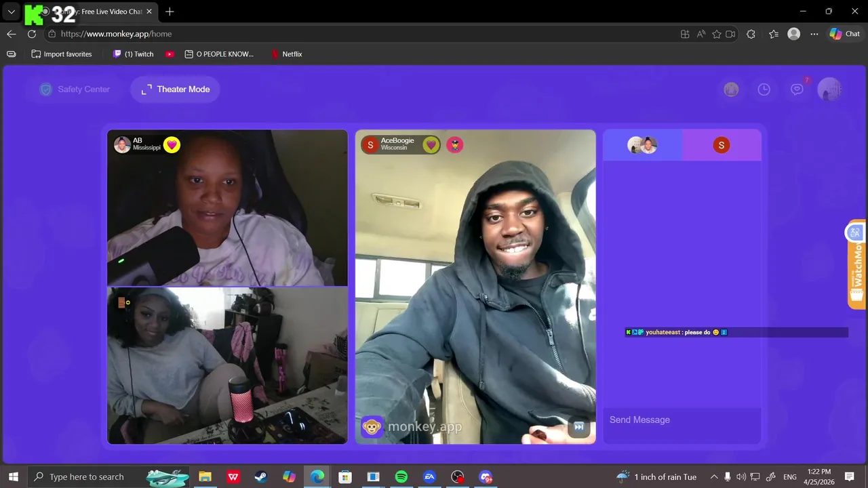868x488 pixels.
Task: Open the YouTube bookmark icon
Action: point(170,54)
